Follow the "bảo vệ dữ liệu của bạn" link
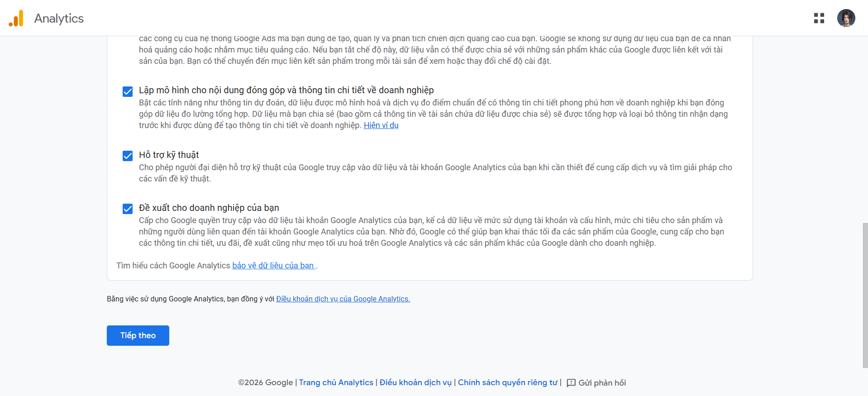Screen dimensions: 868x396 coord(273,266)
